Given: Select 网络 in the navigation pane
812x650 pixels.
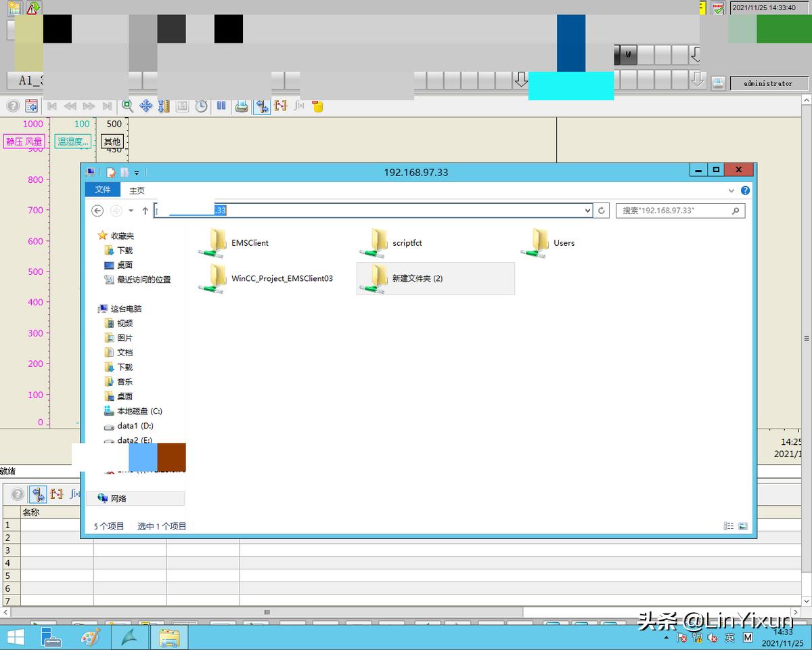Looking at the screenshot, I should (x=118, y=498).
